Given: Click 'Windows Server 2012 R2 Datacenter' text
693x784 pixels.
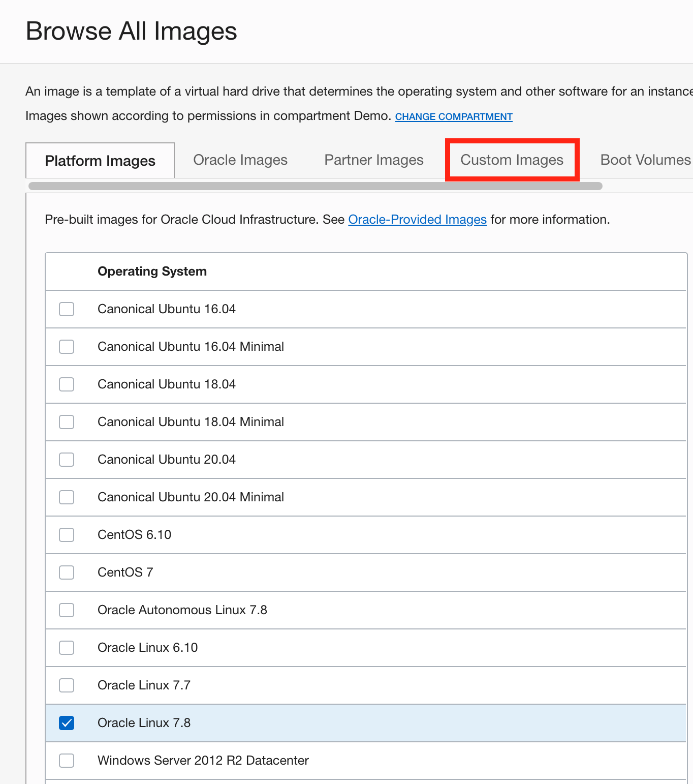Looking at the screenshot, I should click(x=203, y=761).
